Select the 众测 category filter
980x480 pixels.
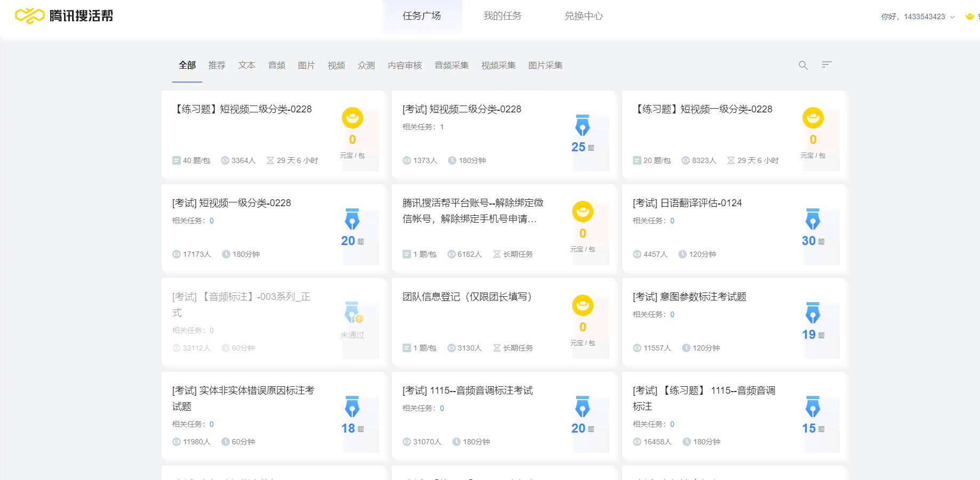pyautogui.click(x=366, y=66)
